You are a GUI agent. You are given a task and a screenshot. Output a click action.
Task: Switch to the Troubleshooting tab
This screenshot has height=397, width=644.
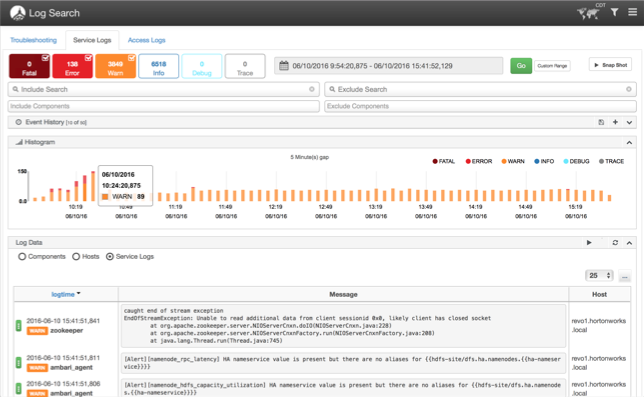[x=33, y=40]
